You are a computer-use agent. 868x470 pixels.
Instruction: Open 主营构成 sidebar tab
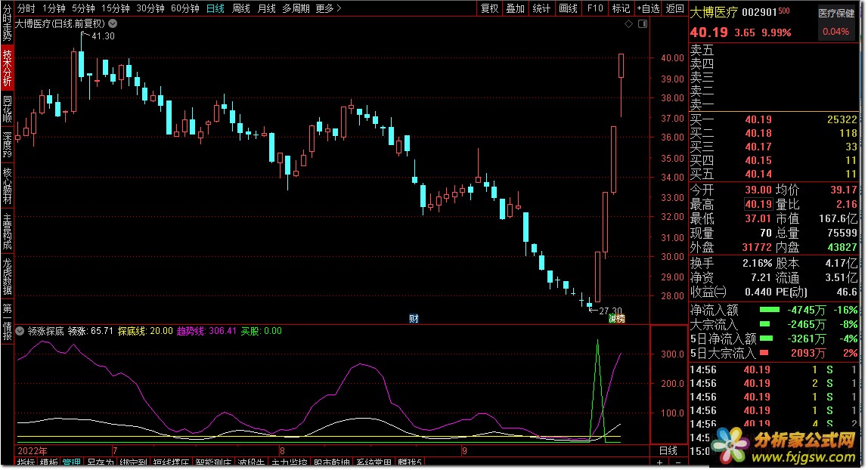(7, 231)
